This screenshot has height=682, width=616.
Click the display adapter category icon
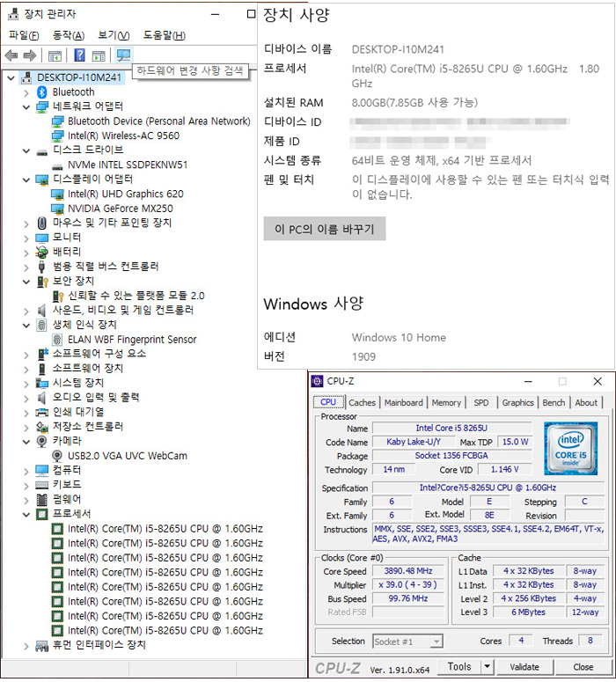[42, 180]
